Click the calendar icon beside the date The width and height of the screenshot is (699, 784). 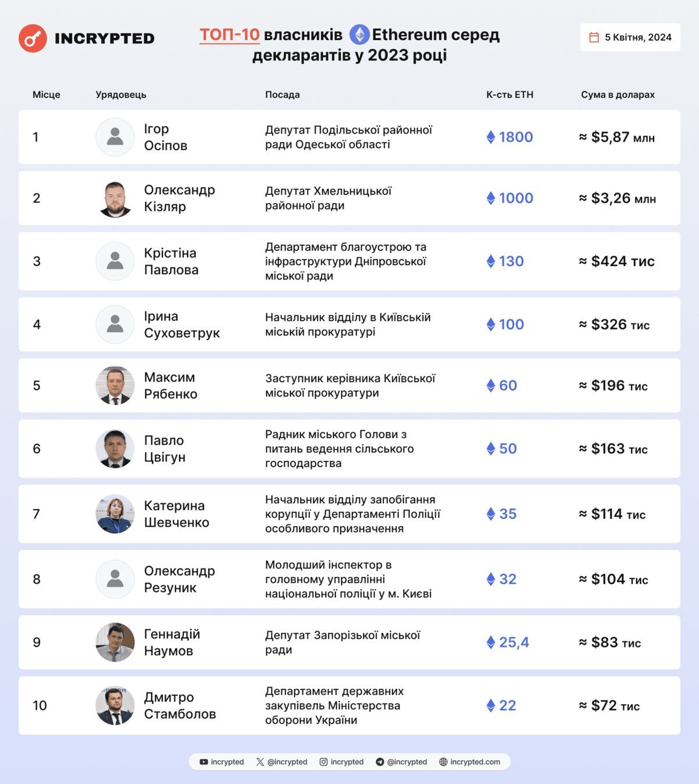tap(594, 37)
